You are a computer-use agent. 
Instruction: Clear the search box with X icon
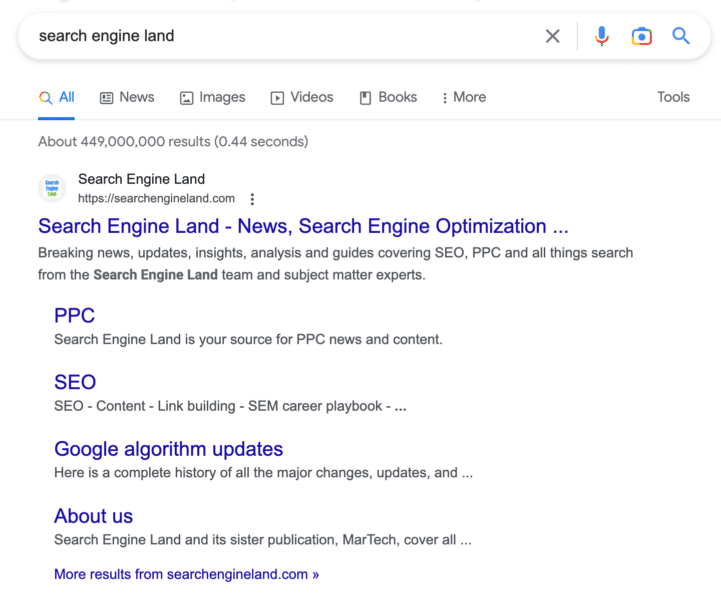click(552, 36)
